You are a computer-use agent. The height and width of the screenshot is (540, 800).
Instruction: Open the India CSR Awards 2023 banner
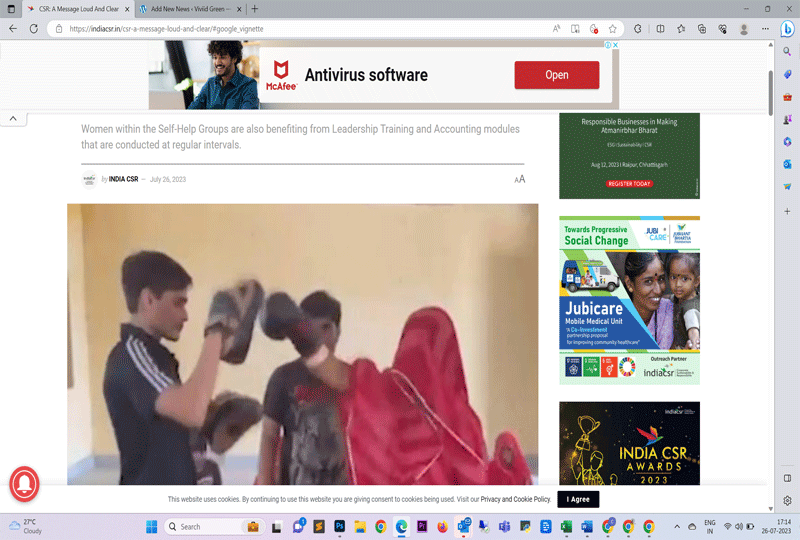(x=629, y=443)
